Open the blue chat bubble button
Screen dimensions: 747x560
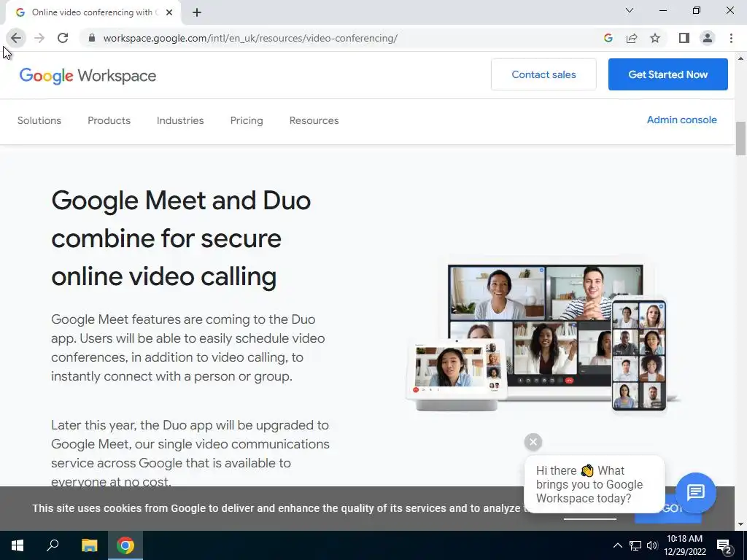click(x=695, y=492)
